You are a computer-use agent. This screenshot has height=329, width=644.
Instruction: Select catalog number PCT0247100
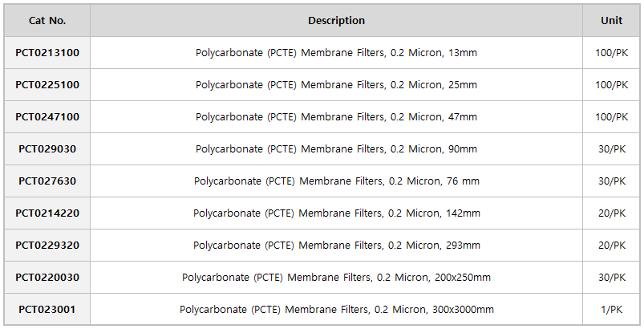pyautogui.click(x=47, y=116)
